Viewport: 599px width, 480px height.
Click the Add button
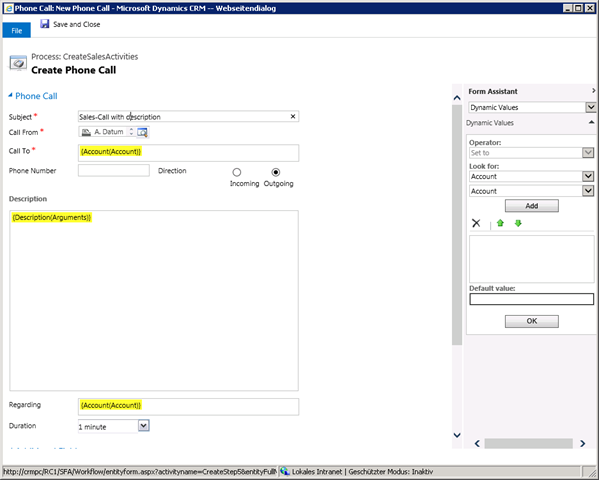click(x=531, y=206)
